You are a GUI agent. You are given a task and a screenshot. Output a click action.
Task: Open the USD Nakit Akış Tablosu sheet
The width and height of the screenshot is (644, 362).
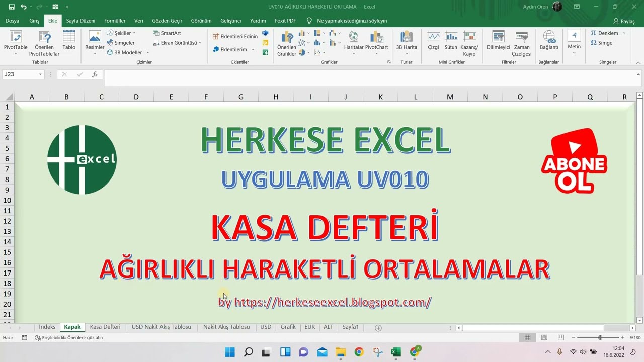point(162,327)
